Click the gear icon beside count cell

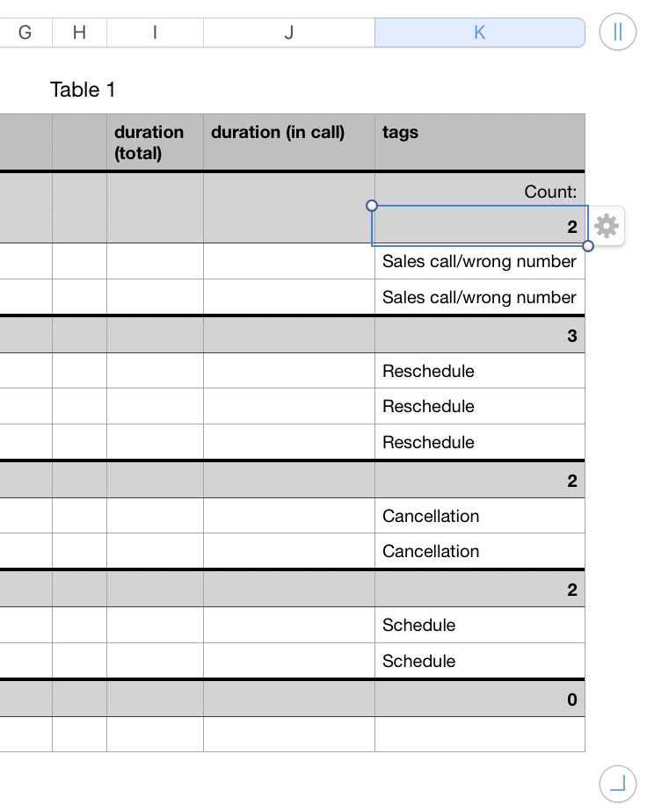point(607,227)
